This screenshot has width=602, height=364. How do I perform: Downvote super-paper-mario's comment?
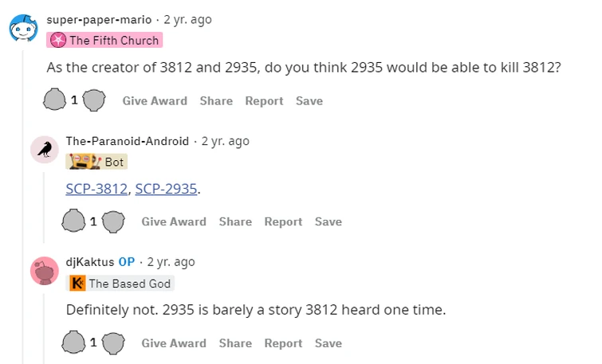pos(94,100)
